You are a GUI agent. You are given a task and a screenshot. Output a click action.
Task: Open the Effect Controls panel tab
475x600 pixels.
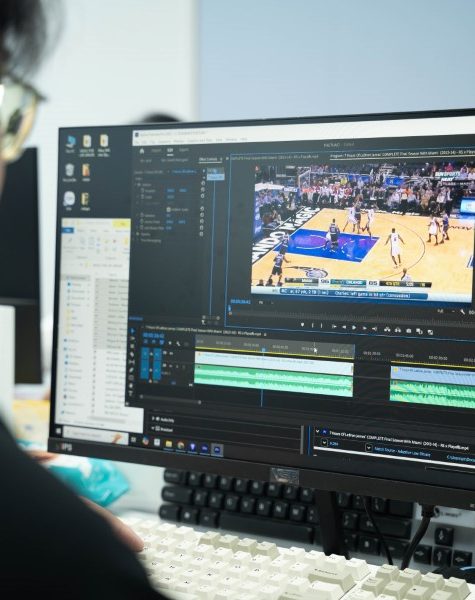[208, 159]
